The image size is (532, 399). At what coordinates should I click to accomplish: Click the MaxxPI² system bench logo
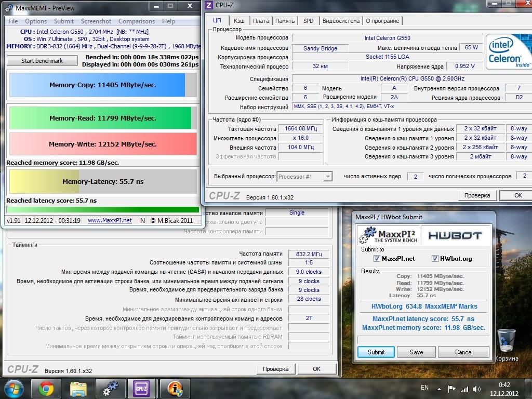point(389,235)
